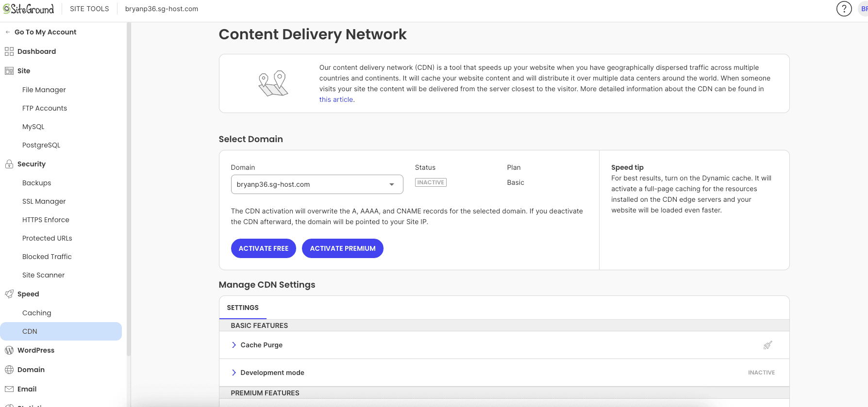
Task: Click the SITE TOOLS header label
Action: [89, 9]
